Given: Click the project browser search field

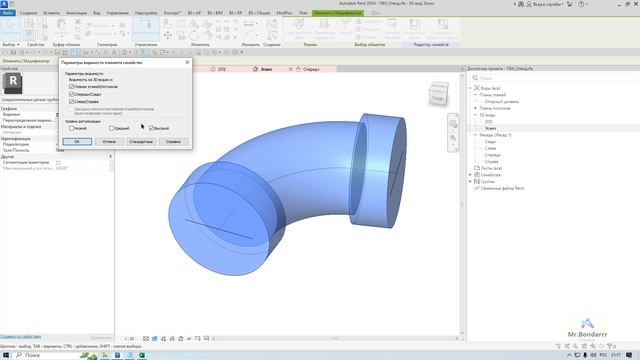Looking at the screenshot, I should [555, 78].
